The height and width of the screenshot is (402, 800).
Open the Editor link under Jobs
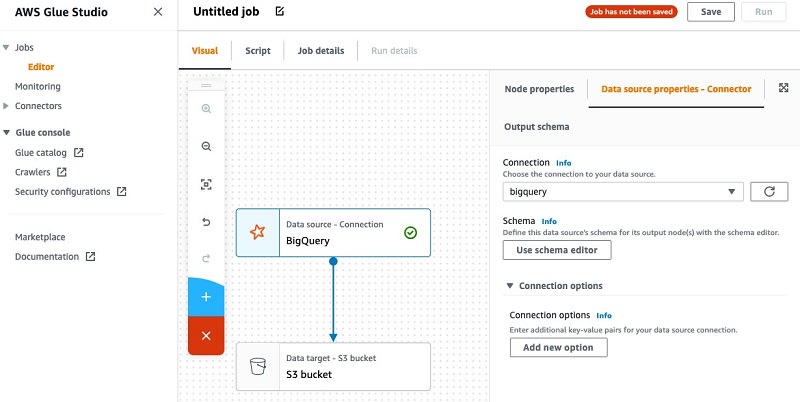point(41,67)
